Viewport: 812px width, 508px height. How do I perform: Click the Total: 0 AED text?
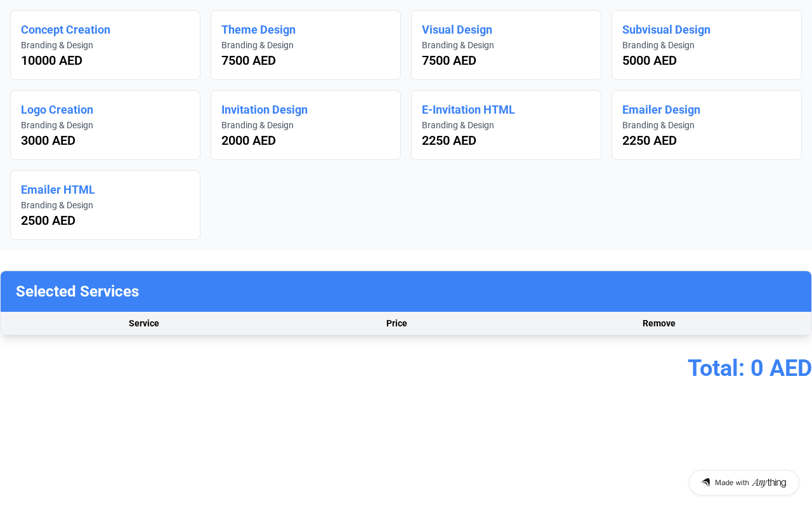749,368
